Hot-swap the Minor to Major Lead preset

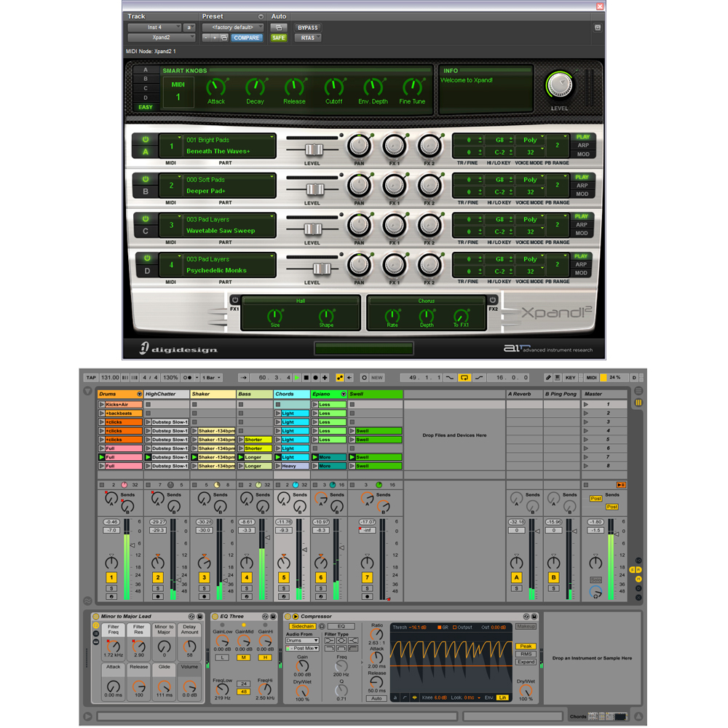(x=191, y=617)
